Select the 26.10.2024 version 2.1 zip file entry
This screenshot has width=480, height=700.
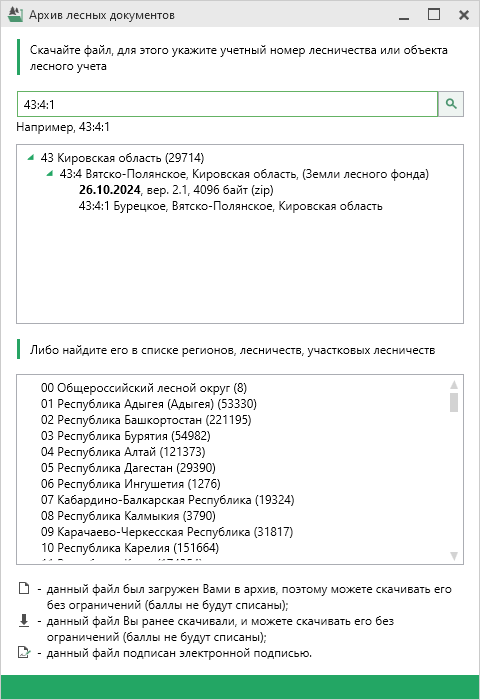[176, 190]
